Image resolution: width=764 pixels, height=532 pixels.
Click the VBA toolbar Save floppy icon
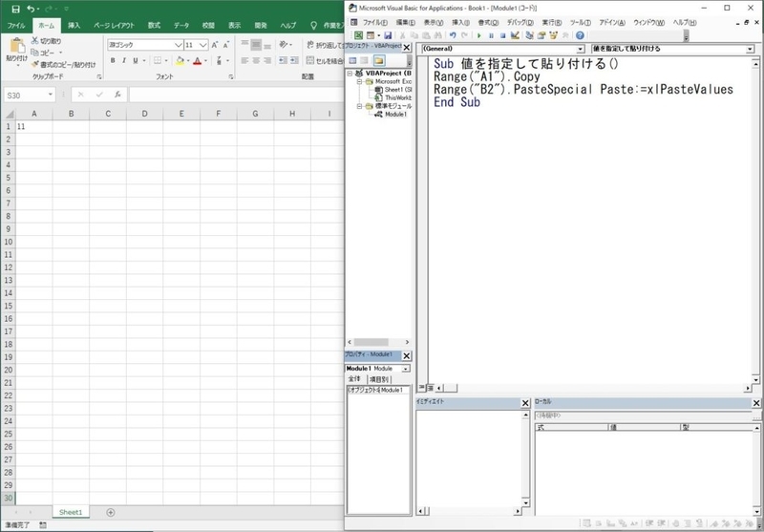tap(388, 35)
